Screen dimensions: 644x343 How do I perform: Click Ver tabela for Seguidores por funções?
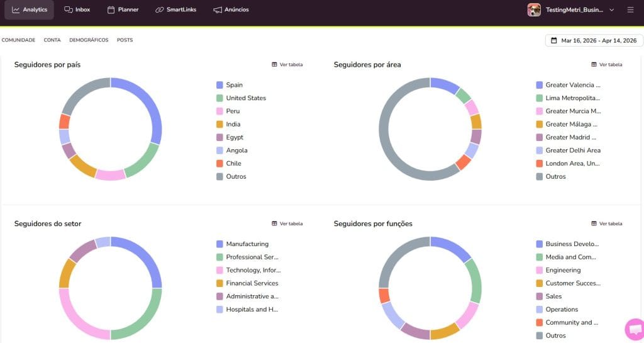coord(606,223)
